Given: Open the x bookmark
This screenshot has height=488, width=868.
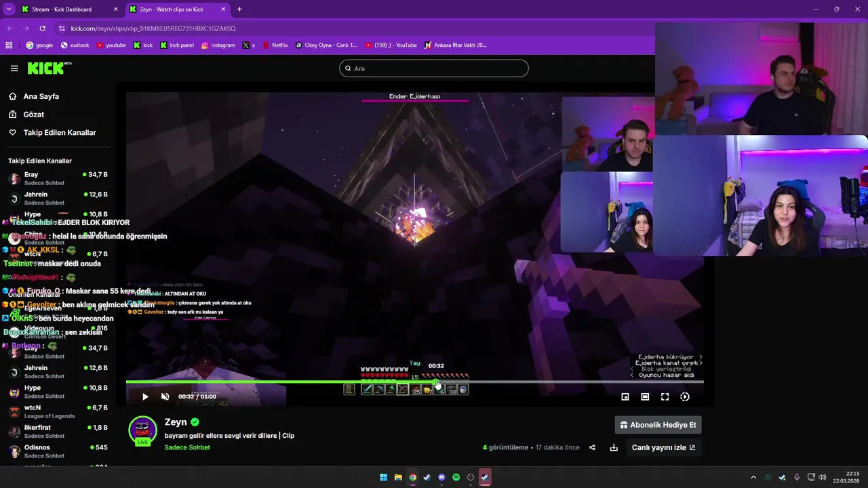Looking at the screenshot, I should (x=249, y=45).
